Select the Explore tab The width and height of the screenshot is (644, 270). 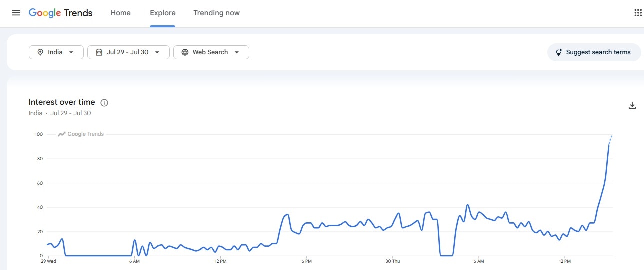point(162,13)
